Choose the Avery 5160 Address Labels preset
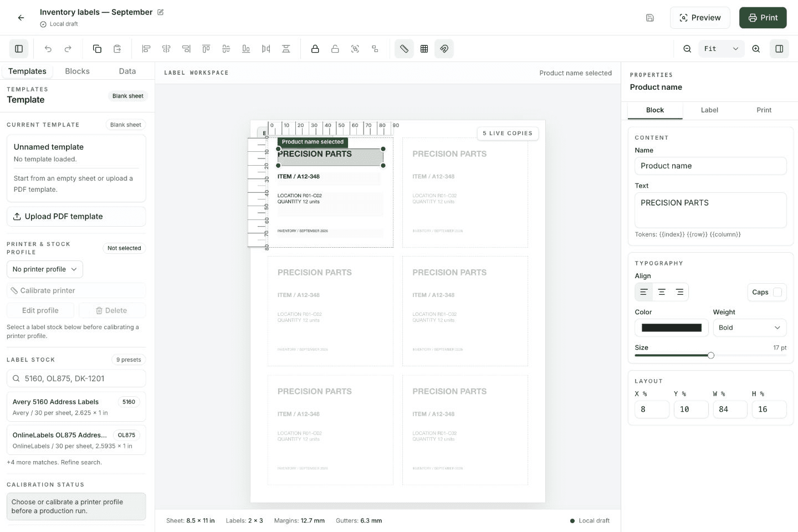The width and height of the screenshot is (798, 532). point(76,407)
